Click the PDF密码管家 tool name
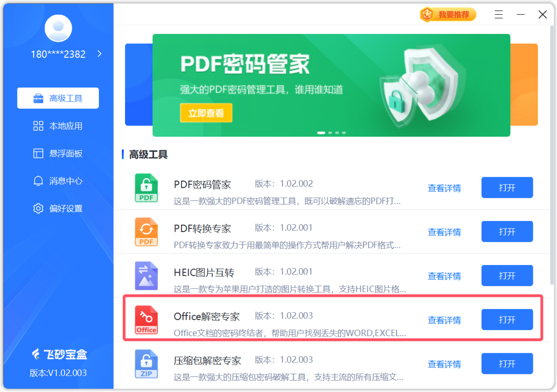Image resolution: width=557 pixels, height=392 pixels. pyautogui.click(x=202, y=184)
